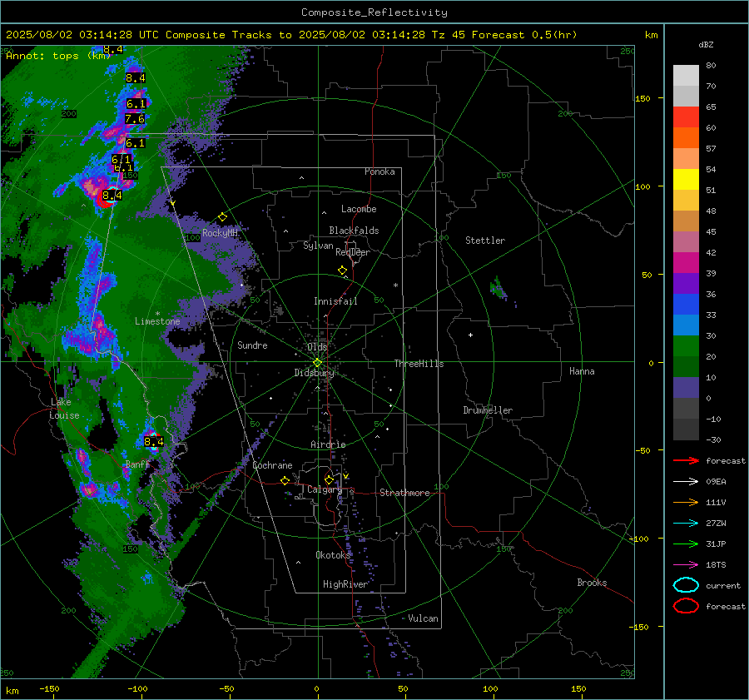Viewport: 749px width, 700px height.
Task: Click the Airdrie city label
Action: click(328, 444)
